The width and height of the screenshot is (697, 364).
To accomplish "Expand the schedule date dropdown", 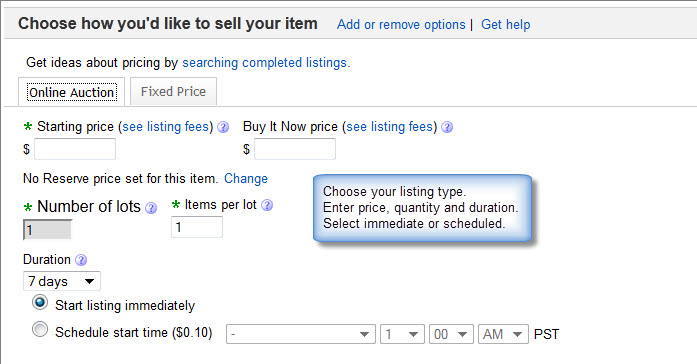I will (x=301, y=334).
